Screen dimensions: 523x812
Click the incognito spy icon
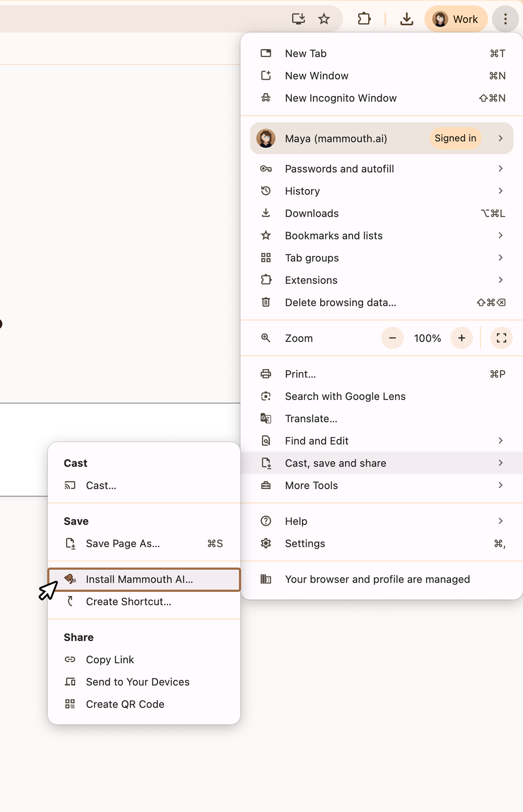(x=266, y=98)
